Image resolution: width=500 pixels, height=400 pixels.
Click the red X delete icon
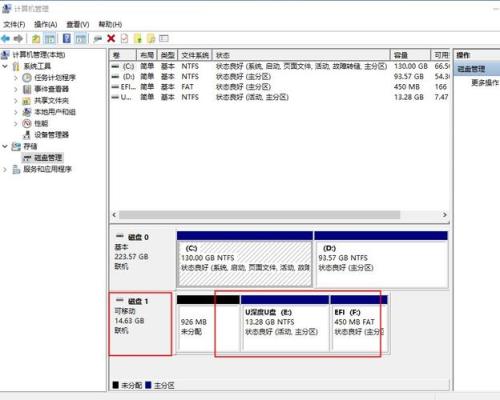(x=111, y=39)
